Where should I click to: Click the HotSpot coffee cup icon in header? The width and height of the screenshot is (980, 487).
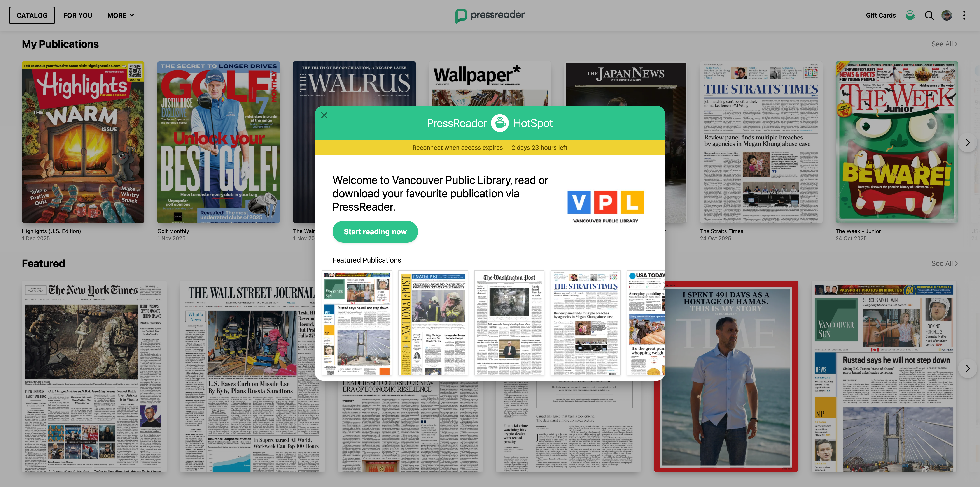point(910,15)
